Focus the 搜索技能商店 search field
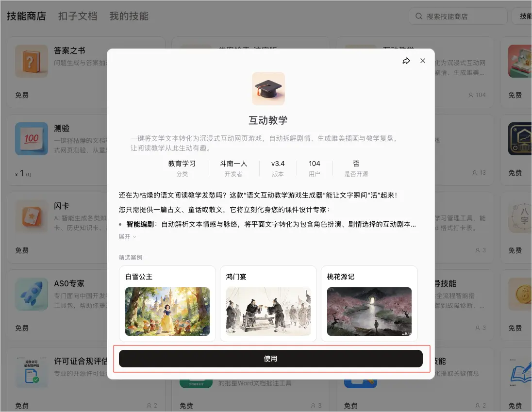Viewport: 532px width, 412px height. (458, 16)
